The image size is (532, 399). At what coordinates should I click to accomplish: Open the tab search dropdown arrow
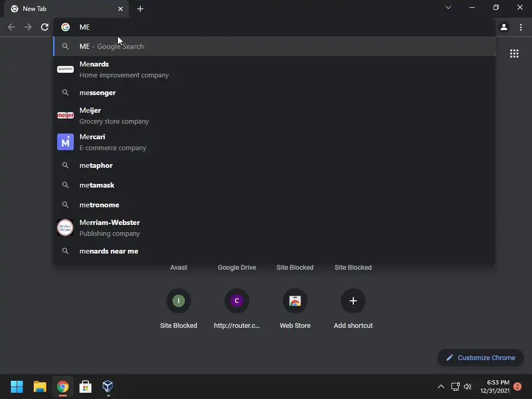(x=448, y=7)
